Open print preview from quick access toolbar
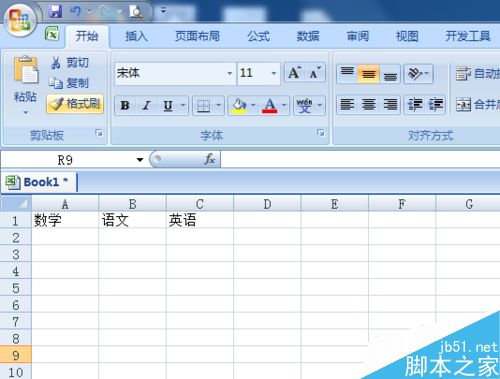The height and width of the screenshot is (379, 500). [136, 12]
